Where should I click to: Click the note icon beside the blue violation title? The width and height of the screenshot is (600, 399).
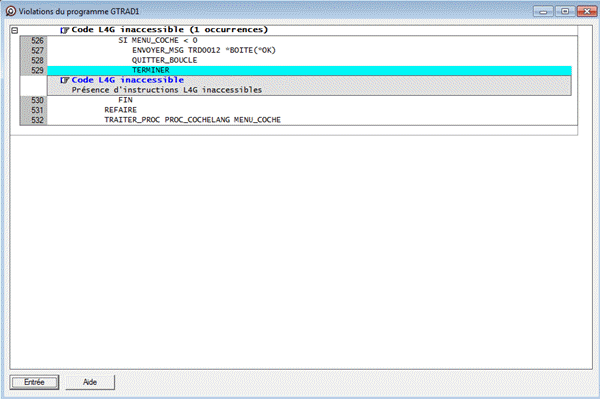point(64,80)
